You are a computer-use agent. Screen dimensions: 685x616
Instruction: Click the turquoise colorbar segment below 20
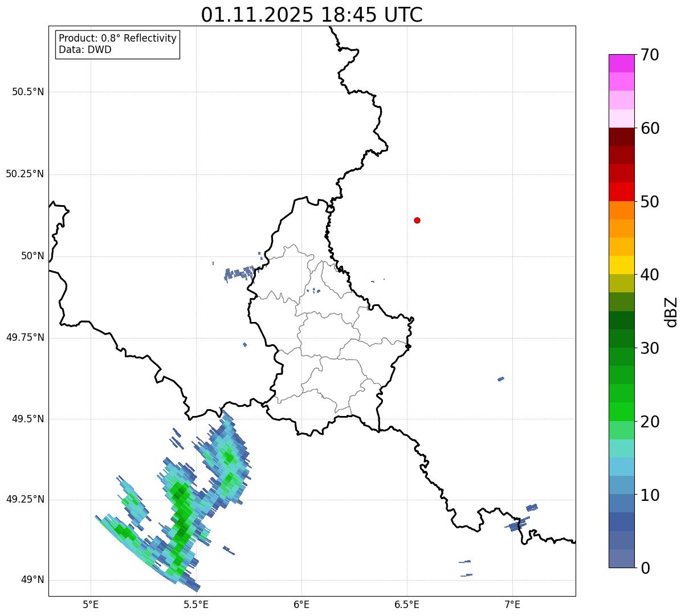pos(621,448)
